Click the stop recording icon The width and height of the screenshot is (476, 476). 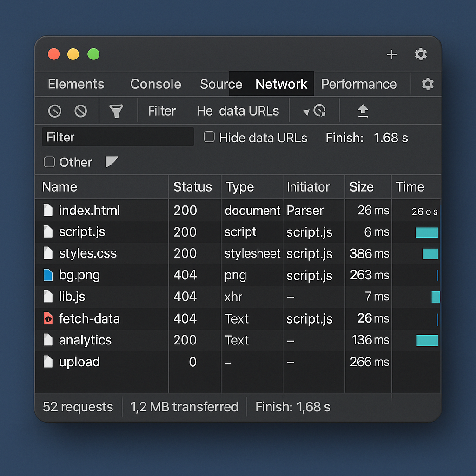point(54,111)
